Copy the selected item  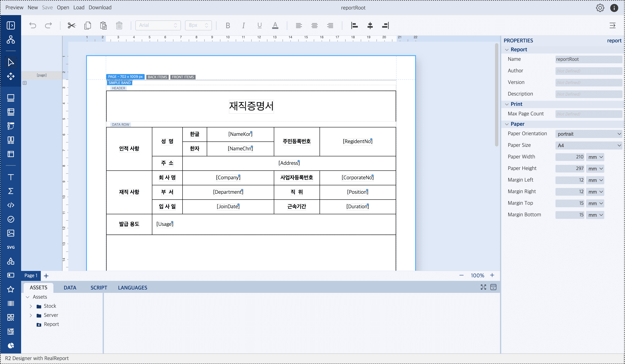click(88, 25)
